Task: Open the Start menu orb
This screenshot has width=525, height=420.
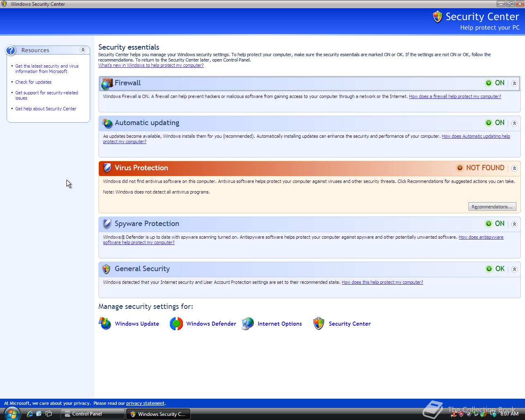Action: click(12, 413)
